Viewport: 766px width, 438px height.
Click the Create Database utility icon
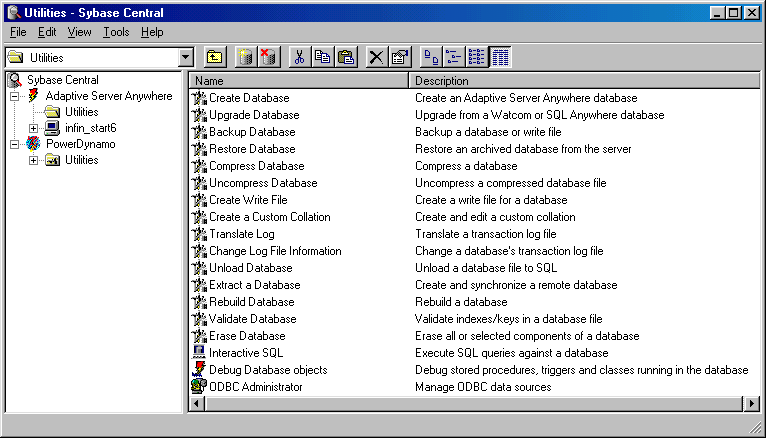click(x=199, y=98)
